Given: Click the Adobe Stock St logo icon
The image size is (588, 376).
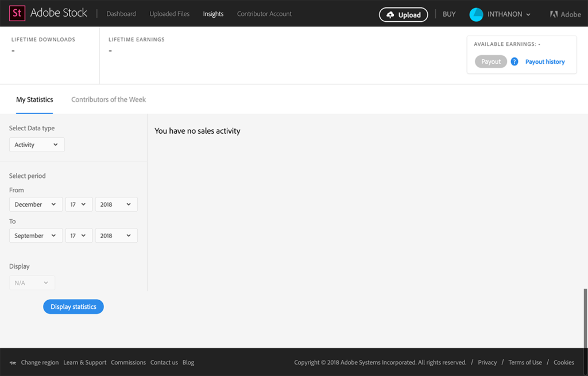Looking at the screenshot, I should (17, 13).
